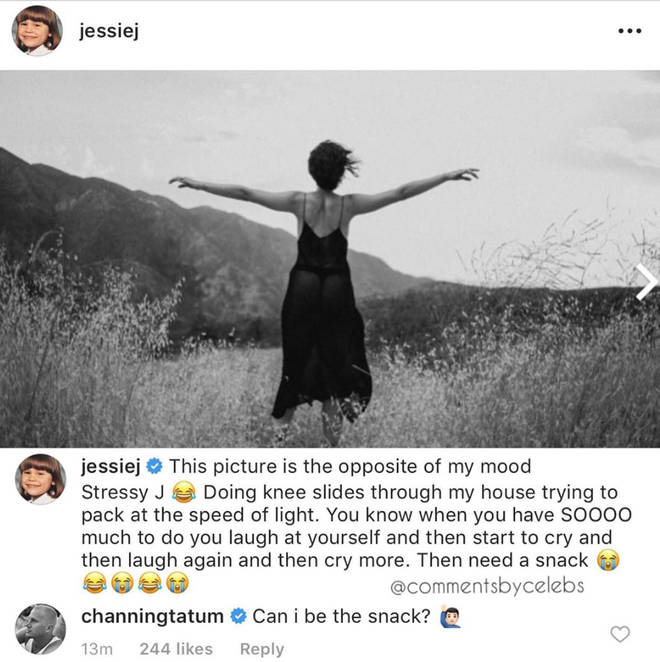Open the jessiej username in the header

click(x=109, y=31)
